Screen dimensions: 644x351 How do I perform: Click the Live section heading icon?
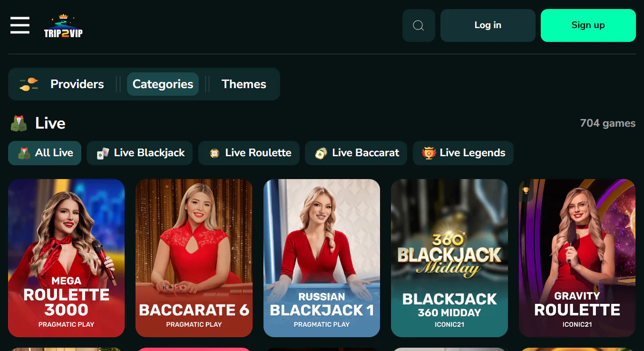coord(19,123)
